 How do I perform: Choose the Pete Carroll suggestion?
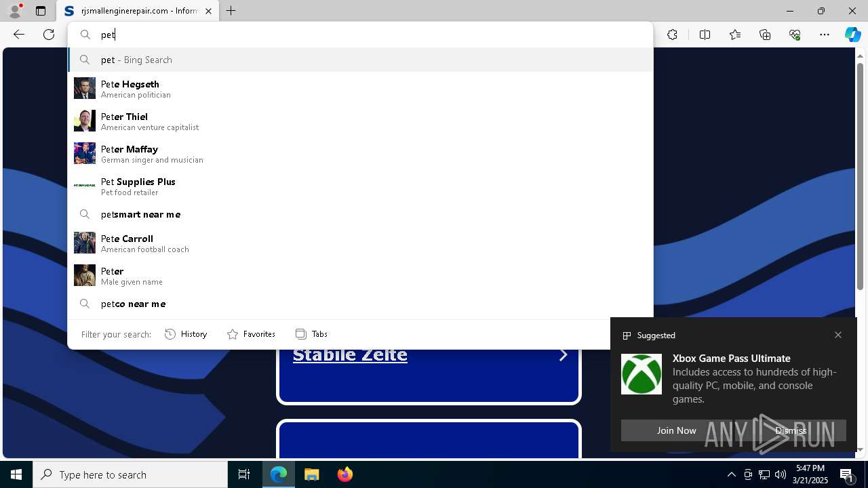[360, 243]
